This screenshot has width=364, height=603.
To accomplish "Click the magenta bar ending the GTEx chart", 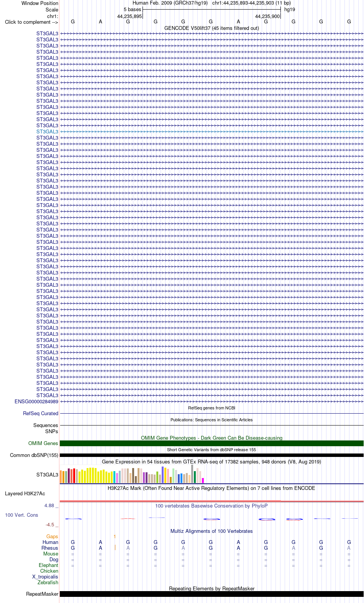I will [x=203, y=480].
